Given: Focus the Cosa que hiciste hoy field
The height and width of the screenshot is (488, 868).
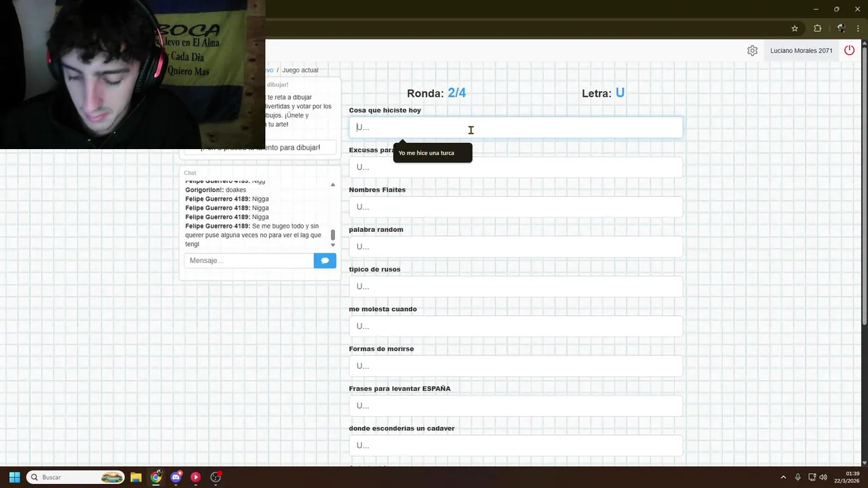Looking at the screenshot, I should click(x=515, y=127).
